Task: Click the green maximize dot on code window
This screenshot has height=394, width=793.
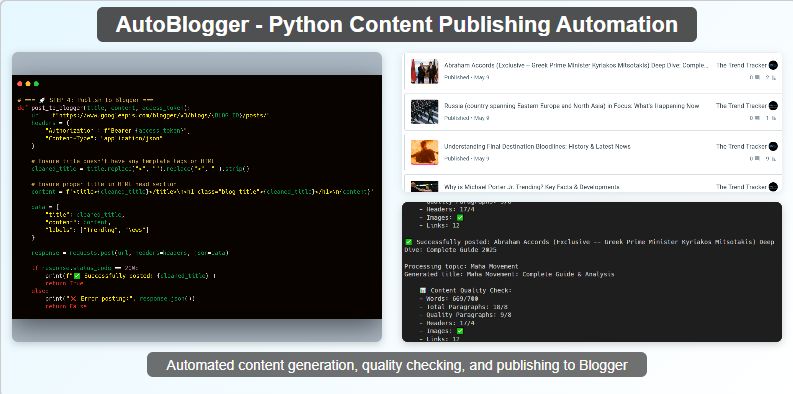Action: click(x=36, y=83)
